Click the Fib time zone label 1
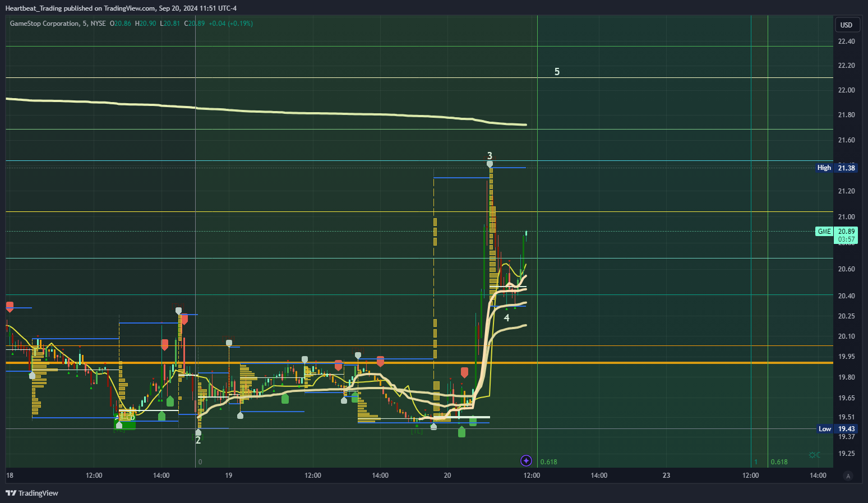The height and width of the screenshot is (503, 868). click(x=756, y=462)
